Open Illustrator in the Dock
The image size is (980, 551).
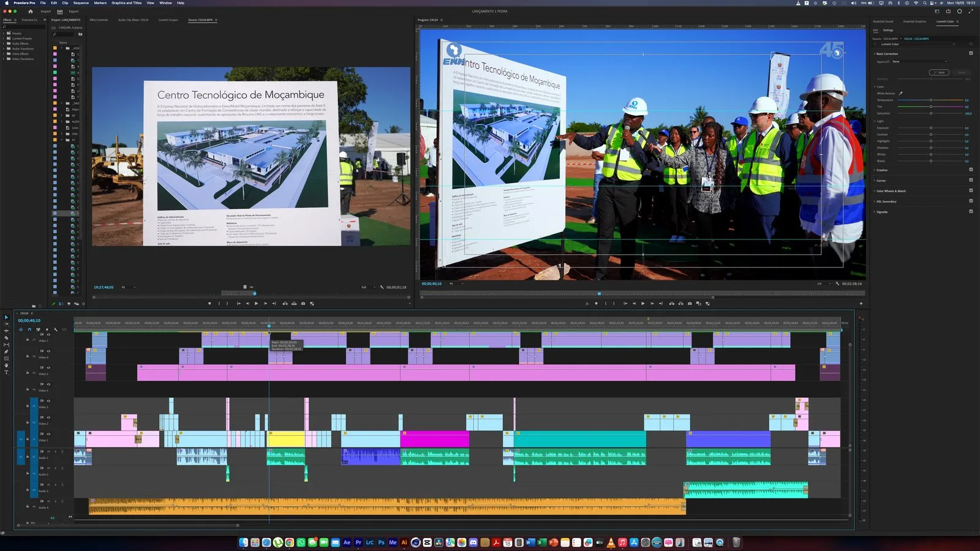pyautogui.click(x=404, y=542)
